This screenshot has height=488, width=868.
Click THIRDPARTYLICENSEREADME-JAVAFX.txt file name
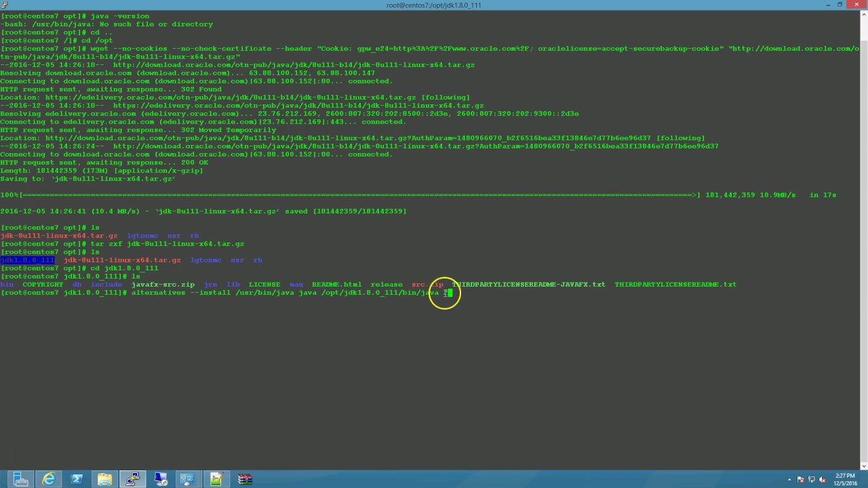529,285
